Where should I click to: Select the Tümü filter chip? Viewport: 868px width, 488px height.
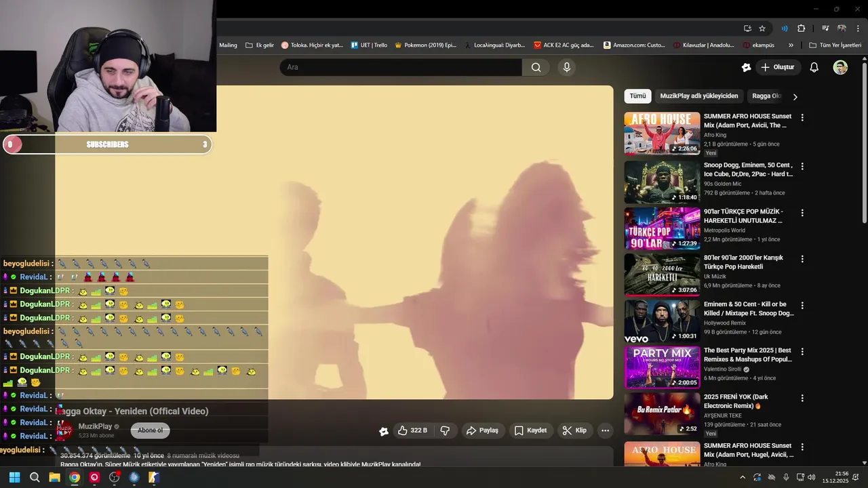(637, 96)
